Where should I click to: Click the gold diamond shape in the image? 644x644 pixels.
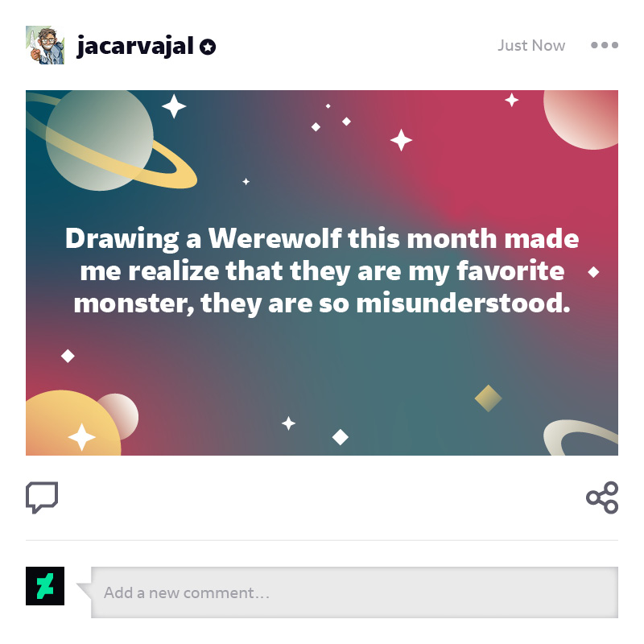click(488, 398)
